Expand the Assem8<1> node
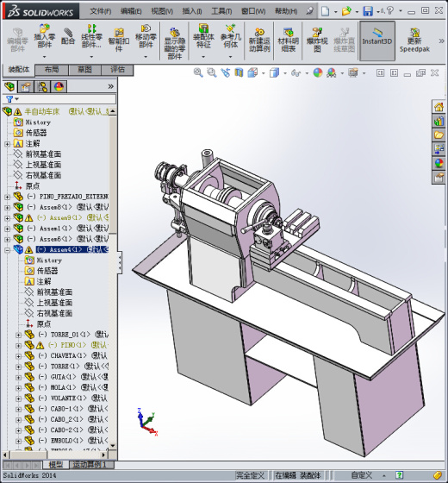 click(x=8, y=207)
